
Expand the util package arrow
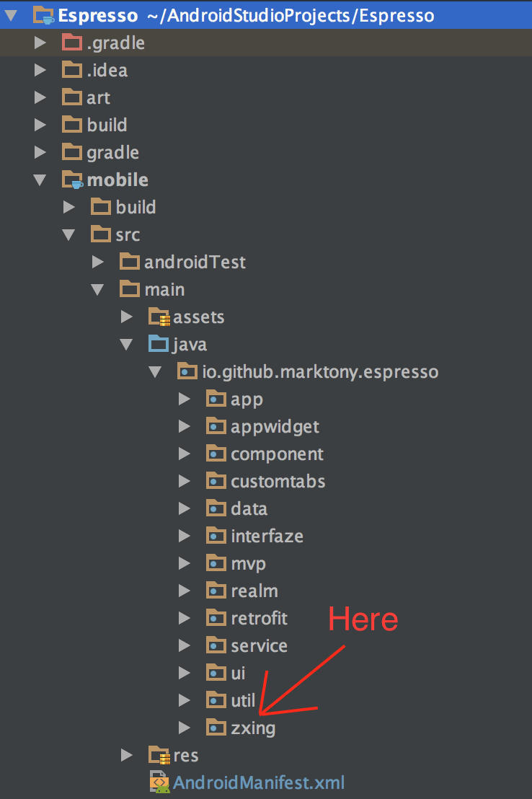coord(184,701)
